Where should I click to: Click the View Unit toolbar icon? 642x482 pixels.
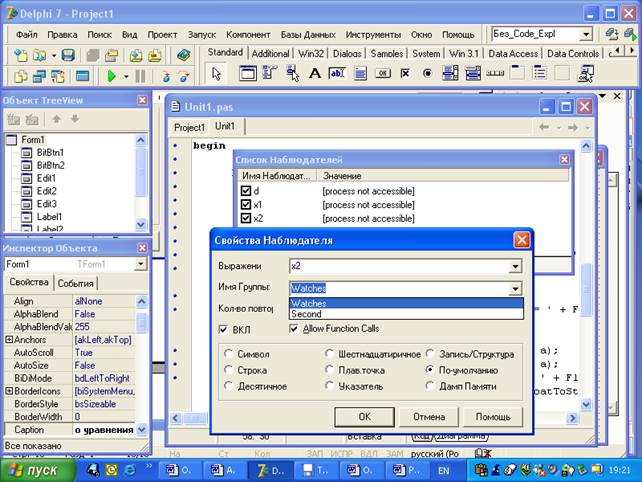click(x=20, y=76)
